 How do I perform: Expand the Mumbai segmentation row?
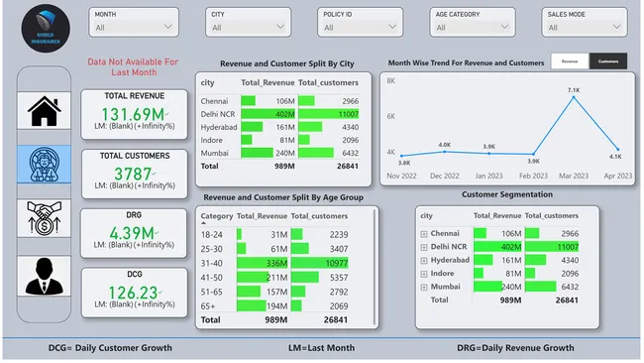coord(424,287)
